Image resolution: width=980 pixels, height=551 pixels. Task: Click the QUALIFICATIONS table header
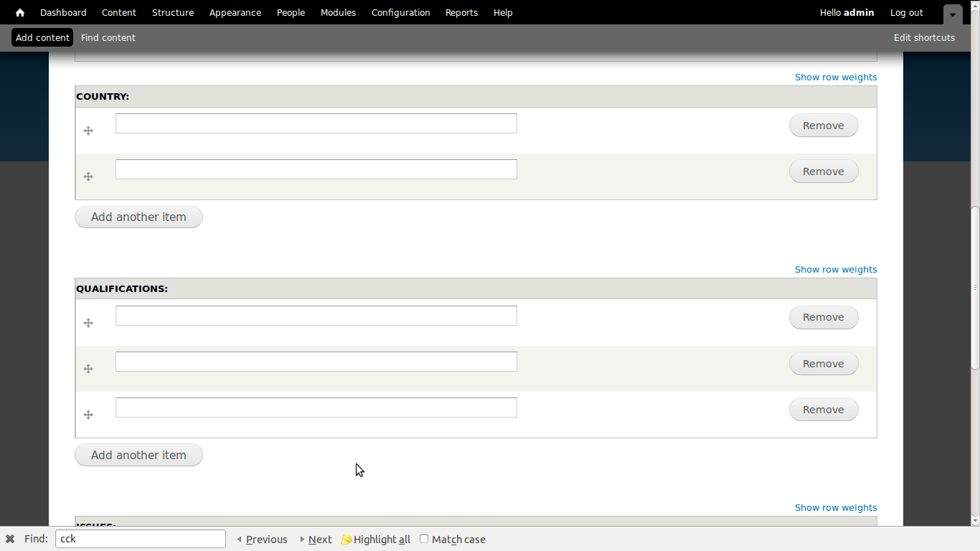[476, 288]
